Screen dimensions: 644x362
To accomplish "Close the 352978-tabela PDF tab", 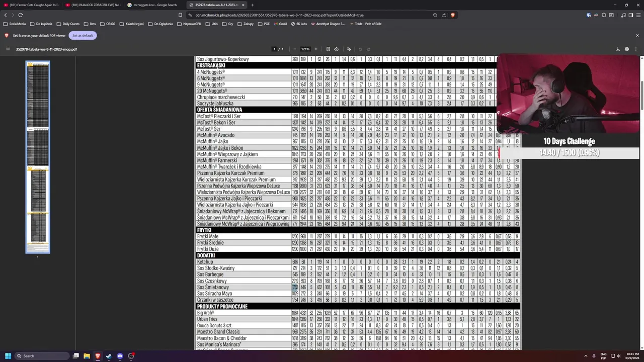I will 244,5.
